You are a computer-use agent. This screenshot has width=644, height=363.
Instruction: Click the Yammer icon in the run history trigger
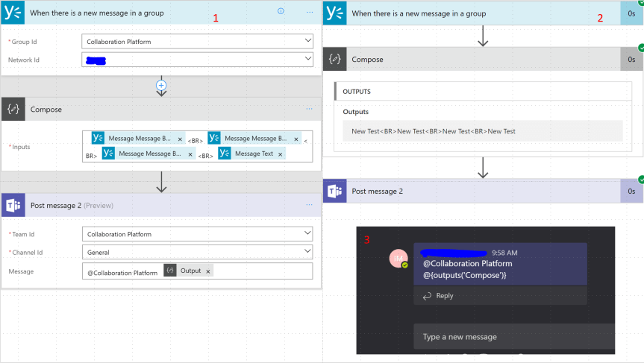click(336, 13)
